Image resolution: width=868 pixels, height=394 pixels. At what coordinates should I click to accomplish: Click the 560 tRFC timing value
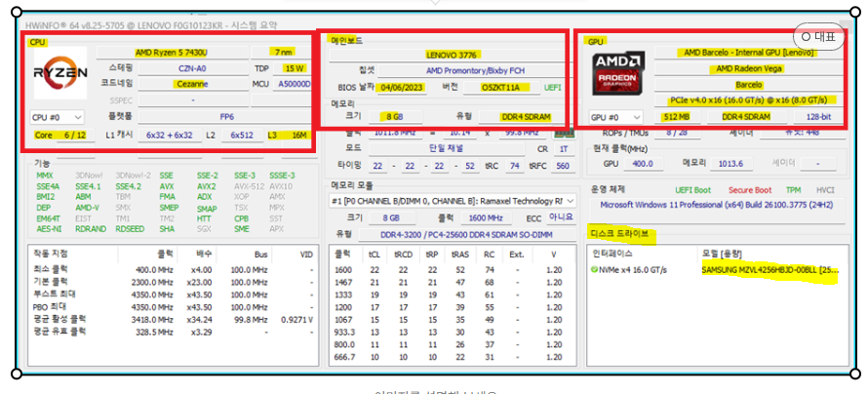563,166
